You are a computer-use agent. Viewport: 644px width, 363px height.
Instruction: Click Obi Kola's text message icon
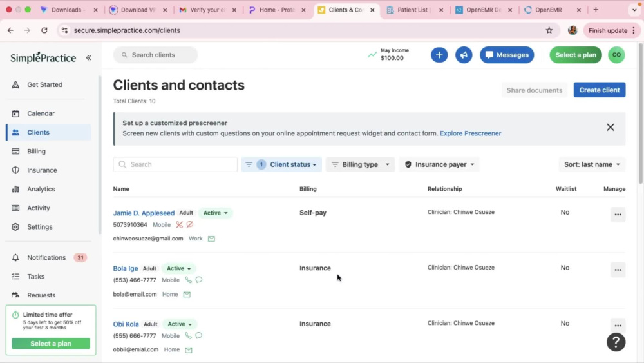pyautogui.click(x=199, y=336)
